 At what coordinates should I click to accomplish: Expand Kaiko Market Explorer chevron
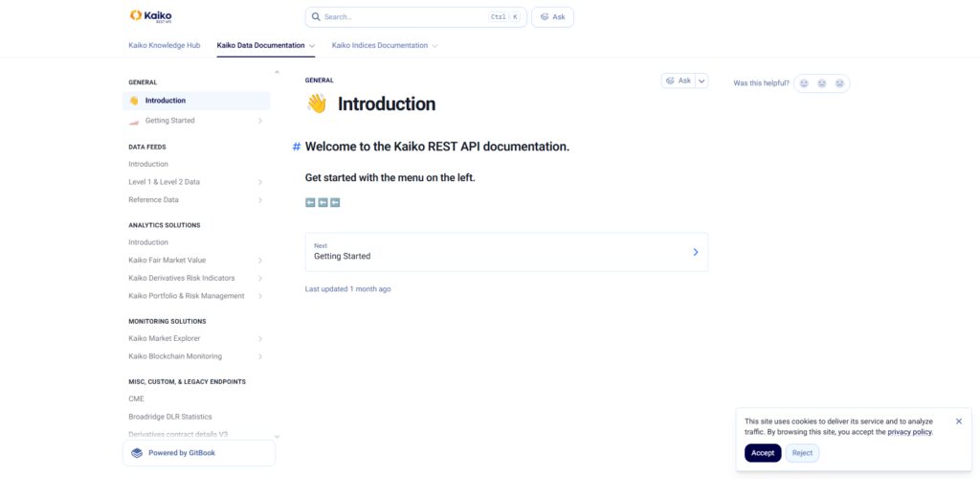pos(260,338)
